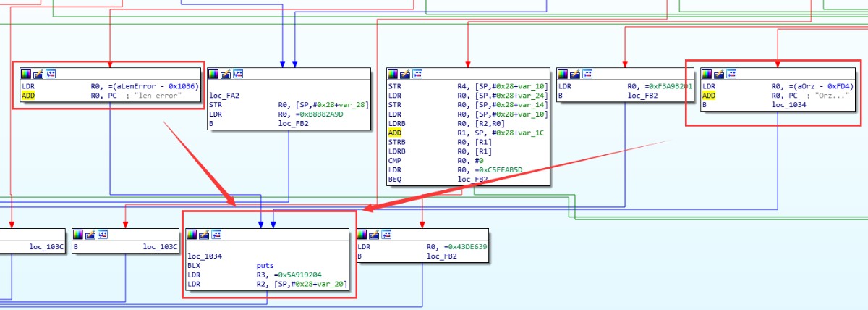This screenshot has height=310, width=868.
Task: Click pencil edit icon on the aOrz block
Action: coord(719,74)
